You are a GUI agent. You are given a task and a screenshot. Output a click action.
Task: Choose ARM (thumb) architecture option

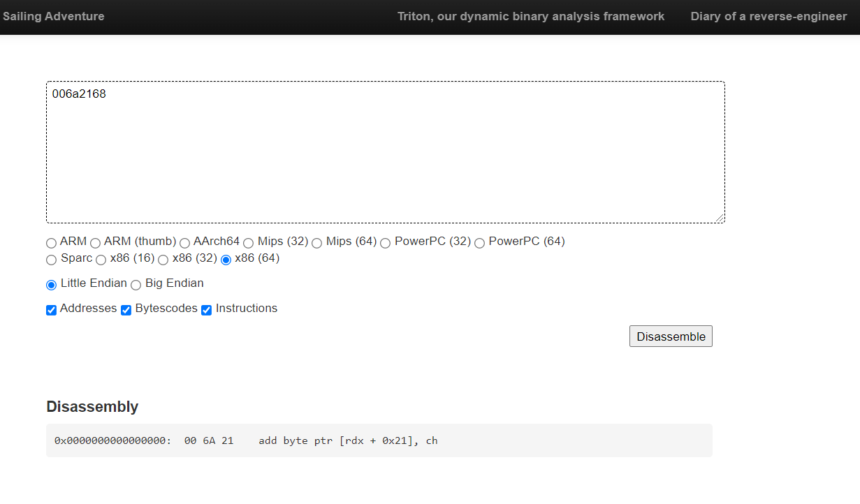pos(96,243)
